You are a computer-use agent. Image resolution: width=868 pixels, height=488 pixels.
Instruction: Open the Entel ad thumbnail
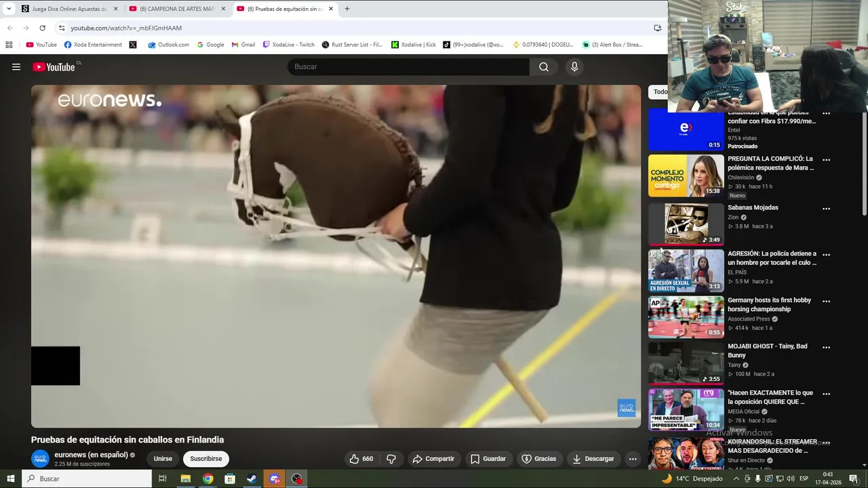686,129
